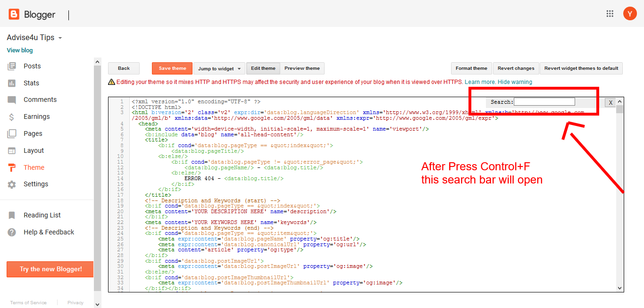
Task: Click Revert widget themes to default
Action: click(x=581, y=68)
